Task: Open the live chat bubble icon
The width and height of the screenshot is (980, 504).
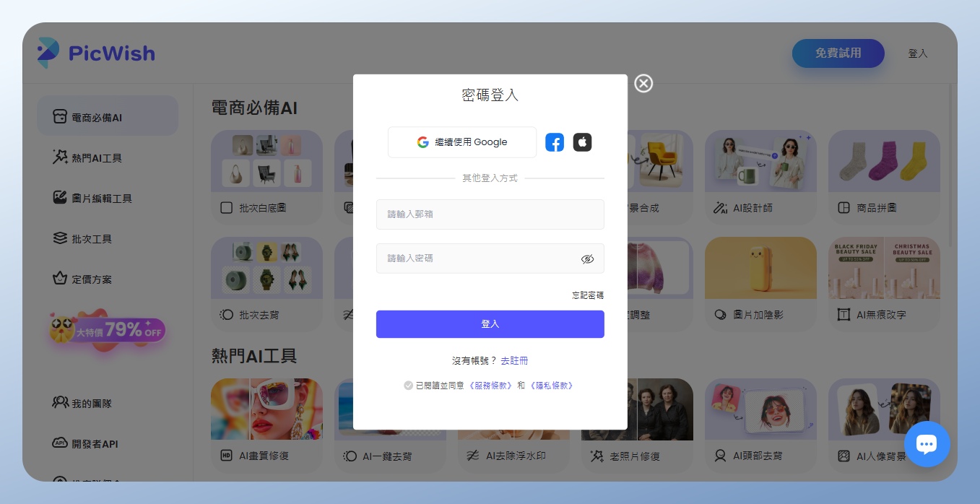Action: pyautogui.click(x=927, y=444)
